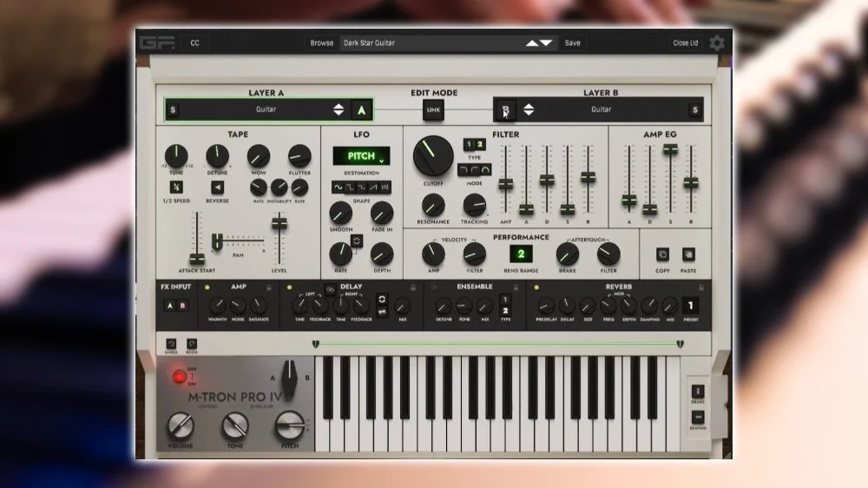Viewport: 868px width, 488px height.
Task: Click the Filter Resonance knob
Action: coord(433,206)
